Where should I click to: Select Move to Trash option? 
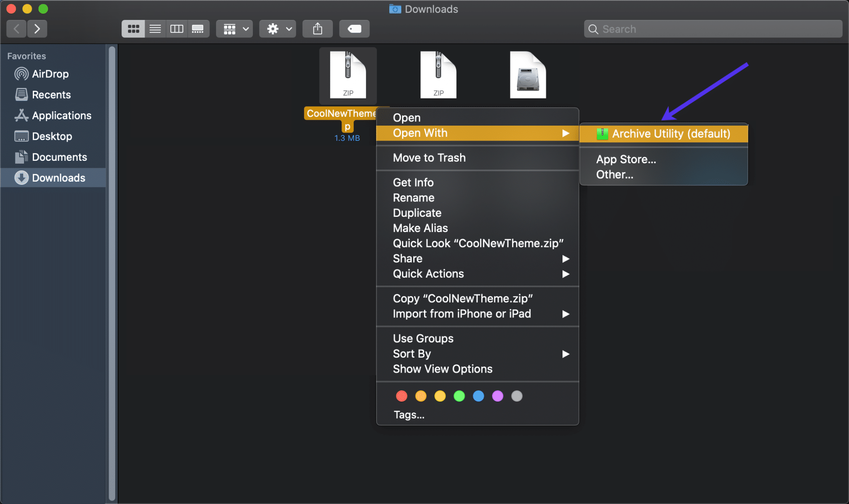pyautogui.click(x=429, y=157)
